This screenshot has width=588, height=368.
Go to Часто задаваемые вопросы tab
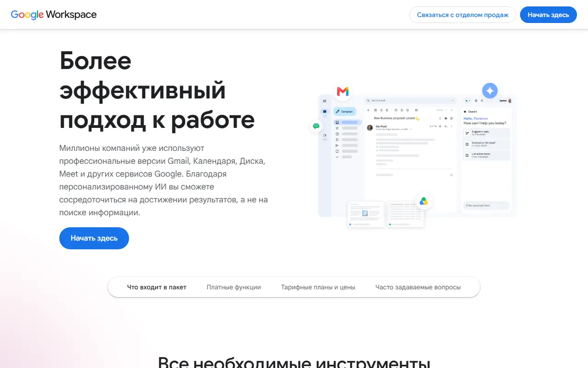(x=418, y=287)
